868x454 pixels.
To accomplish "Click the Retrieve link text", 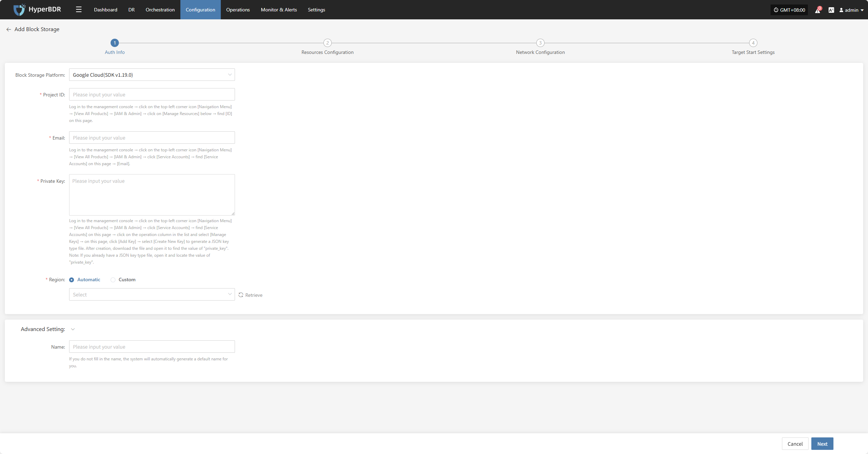I will pos(254,295).
